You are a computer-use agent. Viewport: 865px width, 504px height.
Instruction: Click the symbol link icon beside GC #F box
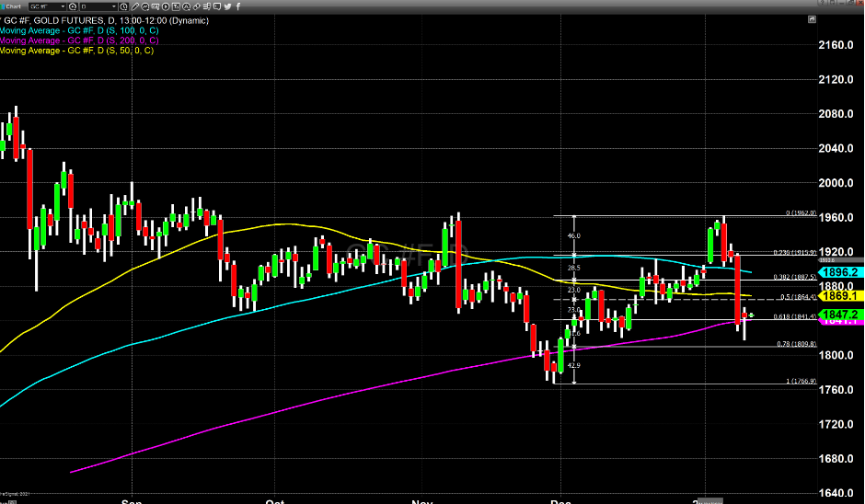tap(73, 6)
